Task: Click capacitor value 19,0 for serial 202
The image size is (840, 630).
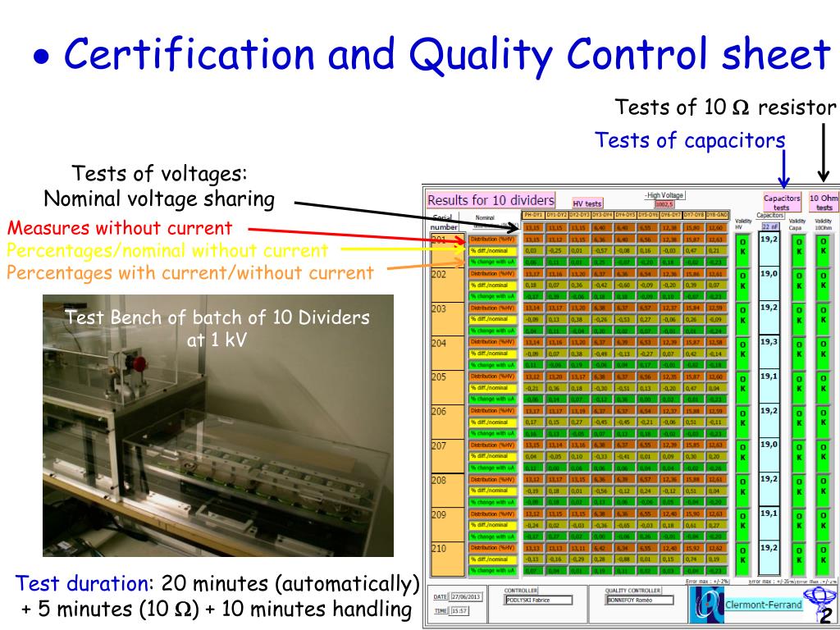Action: 769,285
